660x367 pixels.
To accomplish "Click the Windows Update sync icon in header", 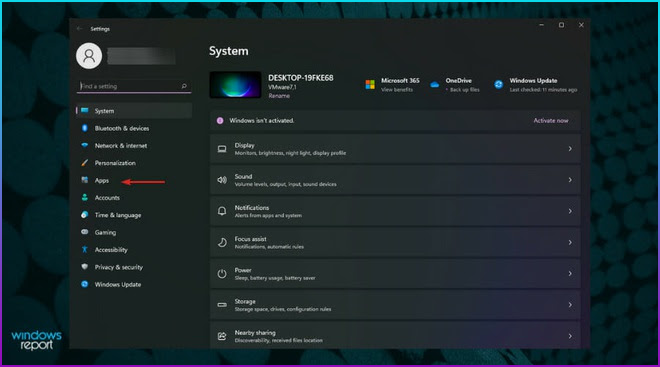I will pos(498,85).
